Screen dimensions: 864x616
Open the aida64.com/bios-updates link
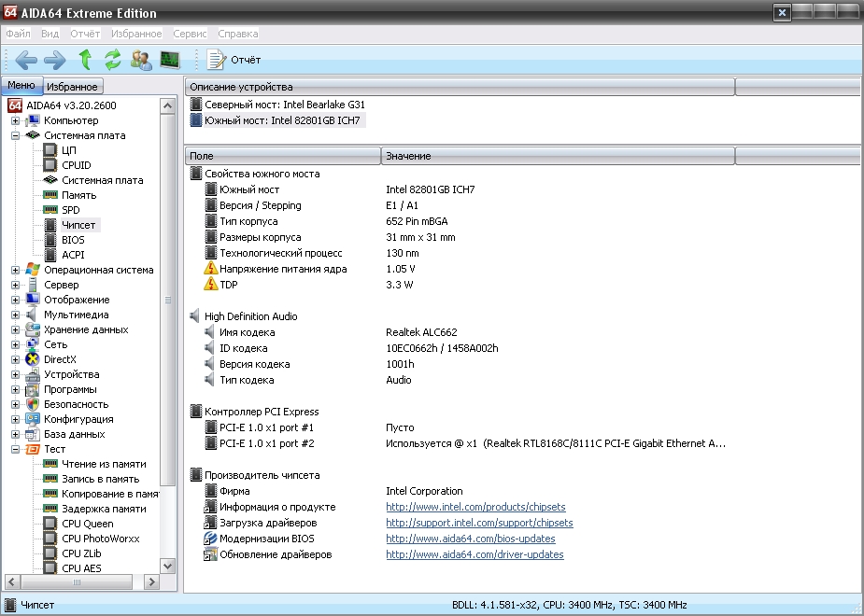point(471,539)
